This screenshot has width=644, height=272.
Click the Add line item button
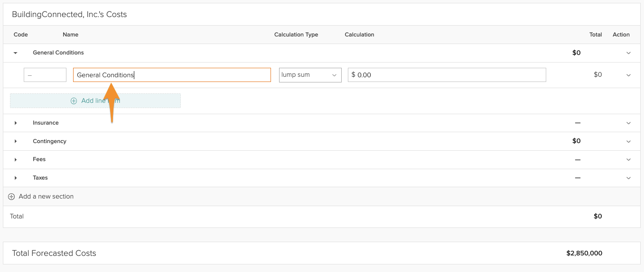[95, 100]
